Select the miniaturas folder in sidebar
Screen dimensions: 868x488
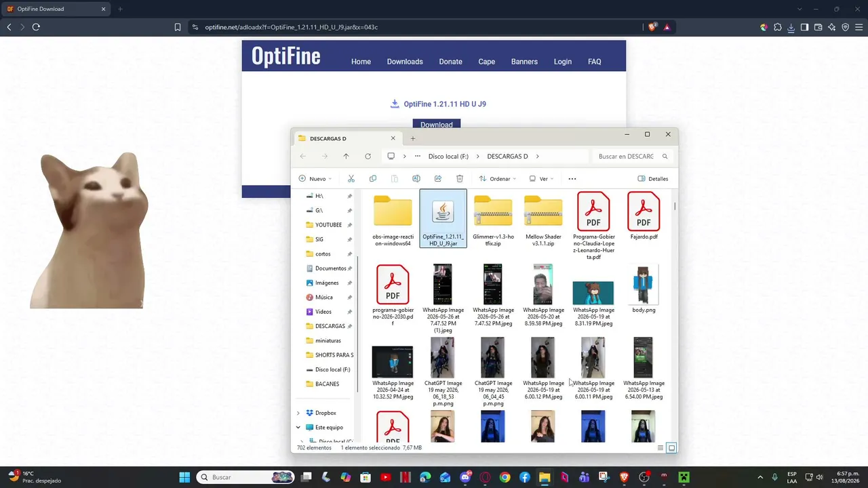tap(328, 341)
